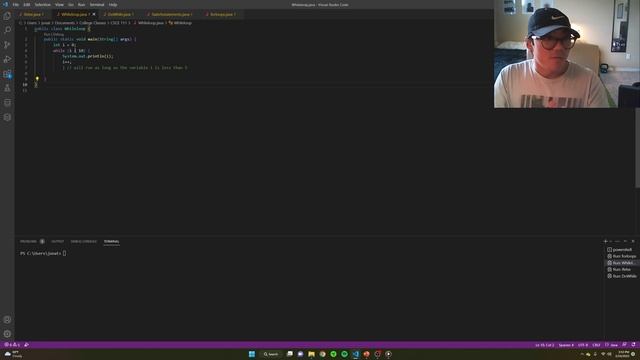The width and height of the screenshot is (640, 360).
Task: Open the Search view in activity bar
Action: click(x=7, y=30)
